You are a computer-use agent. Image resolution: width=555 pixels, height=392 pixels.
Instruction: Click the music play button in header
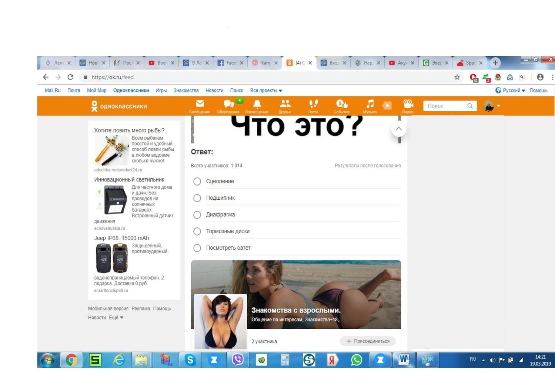387,106
